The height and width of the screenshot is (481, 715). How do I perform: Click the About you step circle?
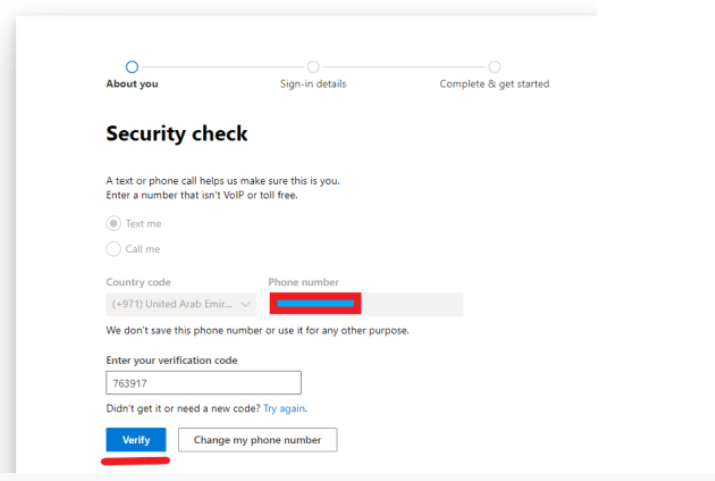pyautogui.click(x=132, y=67)
